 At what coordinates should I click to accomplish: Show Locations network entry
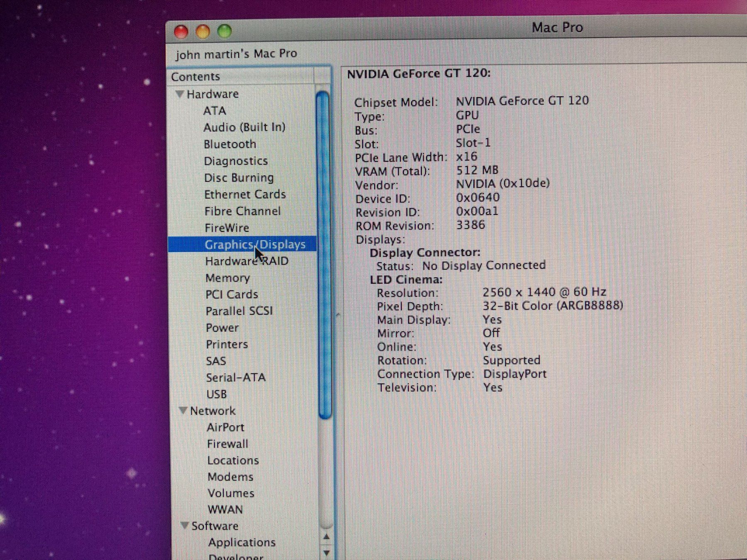point(233,460)
